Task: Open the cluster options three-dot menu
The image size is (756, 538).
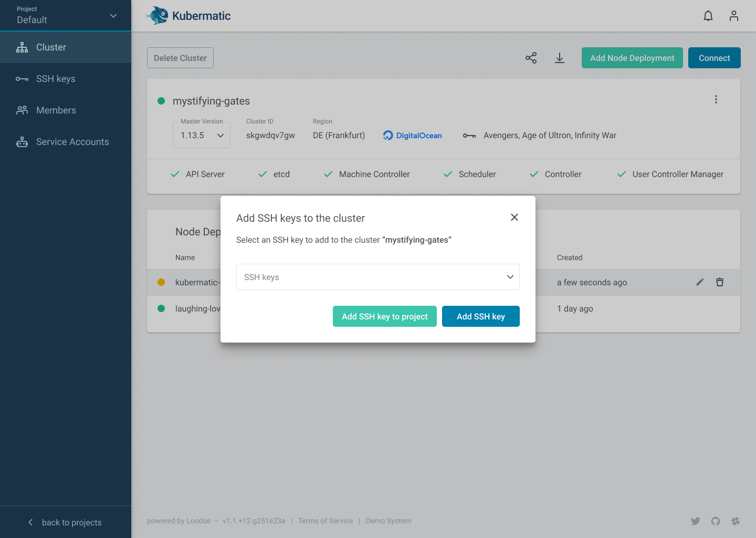Action: [x=716, y=99]
